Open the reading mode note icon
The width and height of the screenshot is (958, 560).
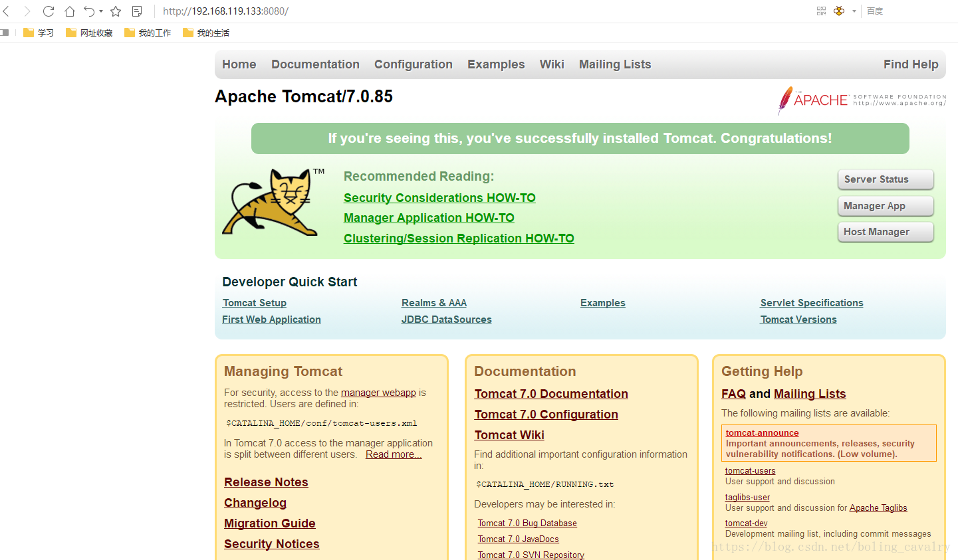[137, 11]
